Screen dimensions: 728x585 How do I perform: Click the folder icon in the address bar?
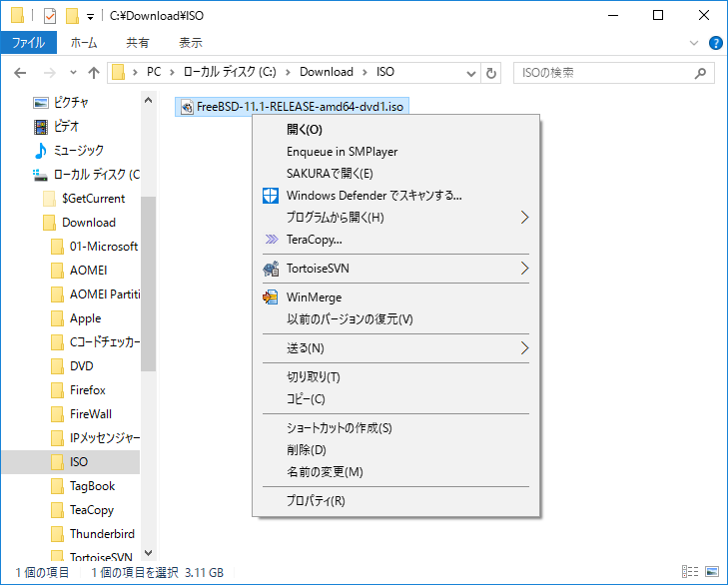point(119,73)
